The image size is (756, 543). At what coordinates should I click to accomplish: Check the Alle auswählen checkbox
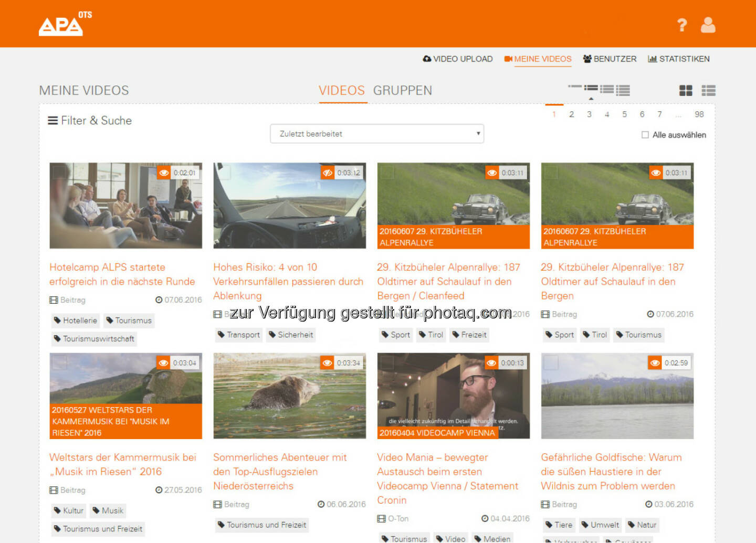pyautogui.click(x=645, y=135)
